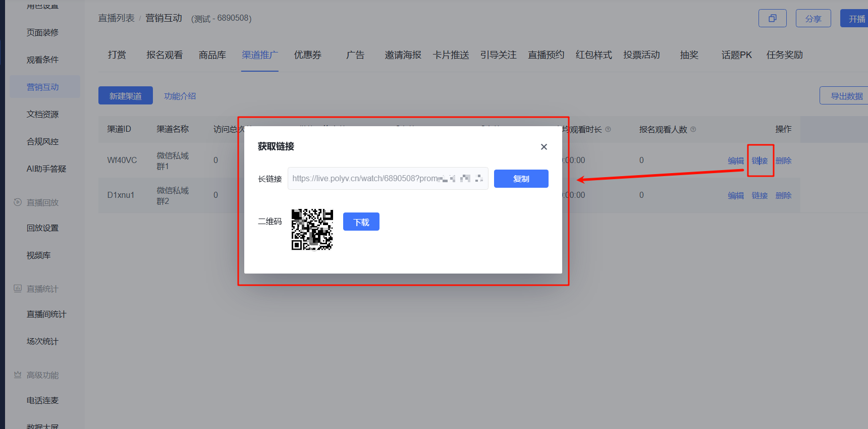Start broadcast with 开播 button
This screenshot has height=429, width=868.
855,18
